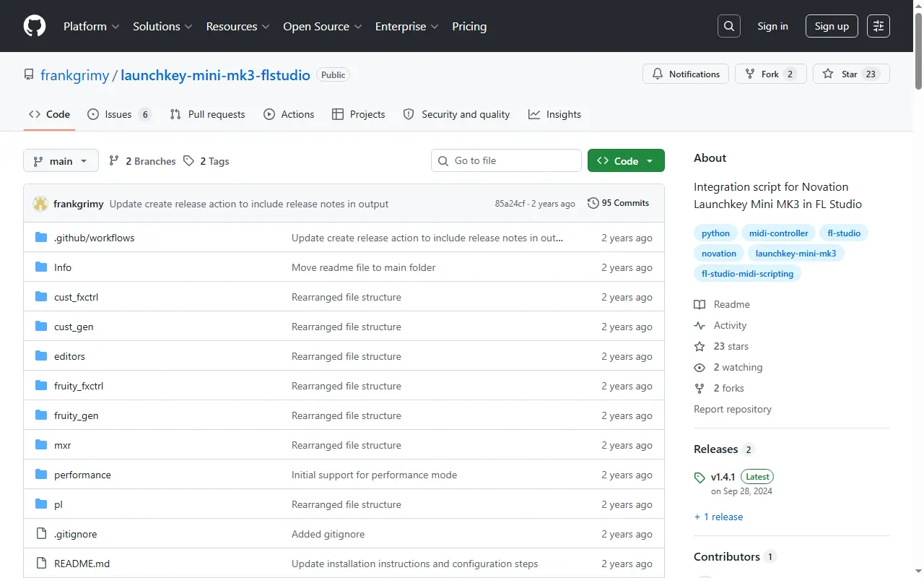Image resolution: width=924 pixels, height=578 pixels.
Task: View the 95 Commits history
Action: (619, 203)
